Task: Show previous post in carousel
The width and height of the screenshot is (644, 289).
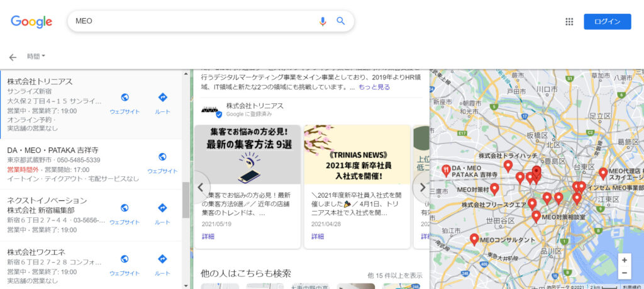Action: tap(201, 188)
